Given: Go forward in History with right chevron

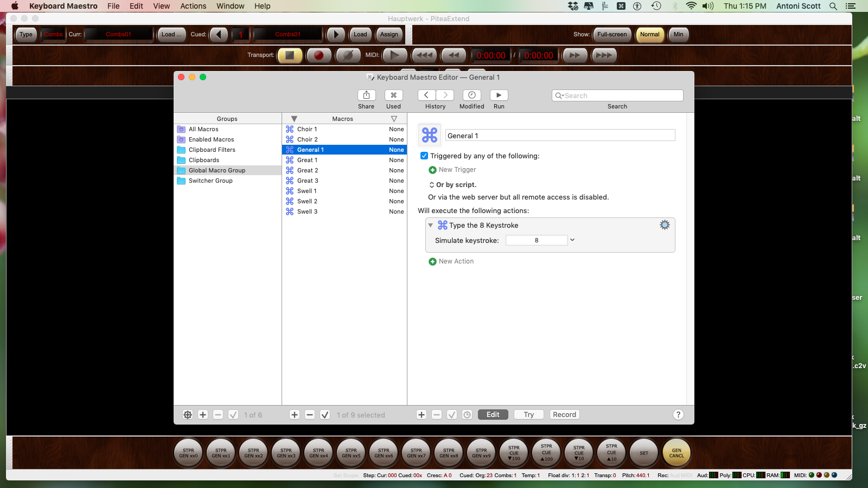Looking at the screenshot, I should click(445, 95).
